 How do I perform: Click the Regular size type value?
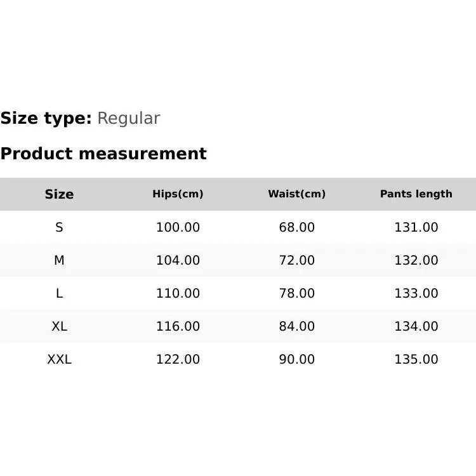128,118
